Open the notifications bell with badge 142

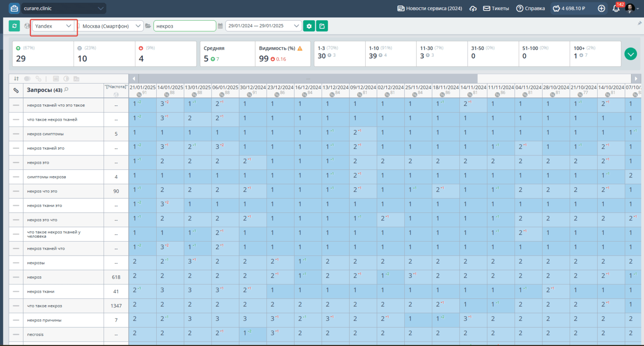tap(616, 8)
